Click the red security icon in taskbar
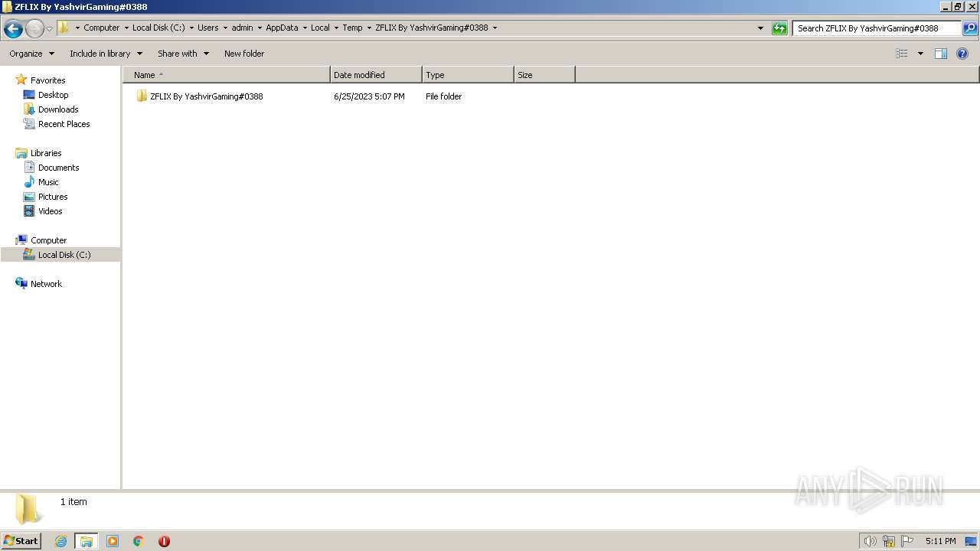 (164, 541)
